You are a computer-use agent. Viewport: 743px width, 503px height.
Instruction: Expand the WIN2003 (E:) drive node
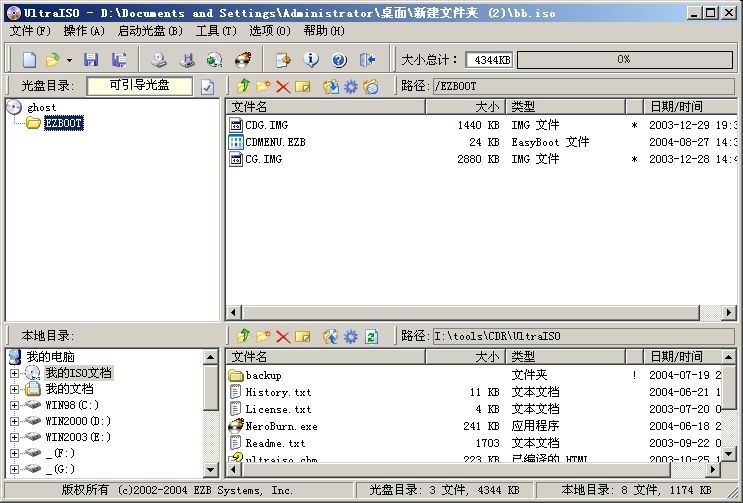pyautogui.click(x=14, y=437)
